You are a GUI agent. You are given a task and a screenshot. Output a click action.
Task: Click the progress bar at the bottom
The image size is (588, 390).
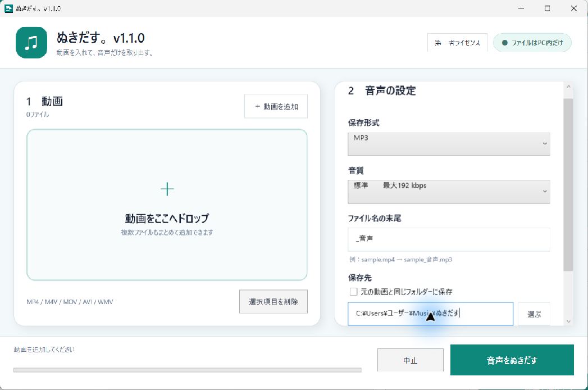click(x=188, y=370)
